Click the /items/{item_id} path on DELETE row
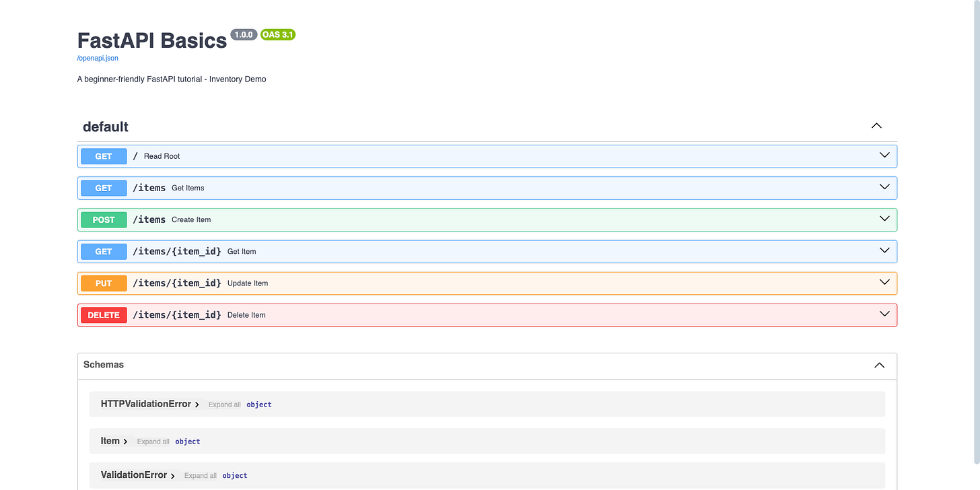Image resolution: width=980 pixels, height=490 pixels. pos(177,315)
